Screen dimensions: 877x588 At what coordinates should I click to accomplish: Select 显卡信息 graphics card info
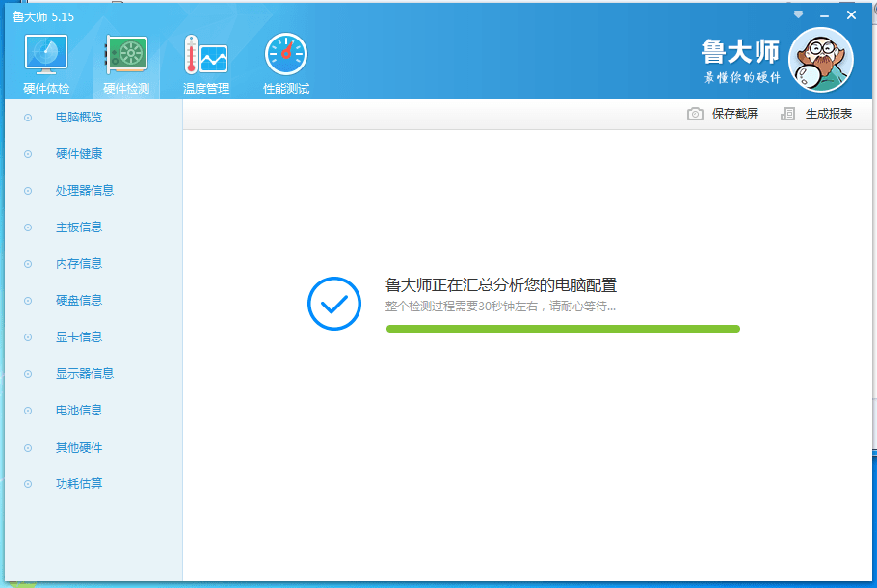79,337
